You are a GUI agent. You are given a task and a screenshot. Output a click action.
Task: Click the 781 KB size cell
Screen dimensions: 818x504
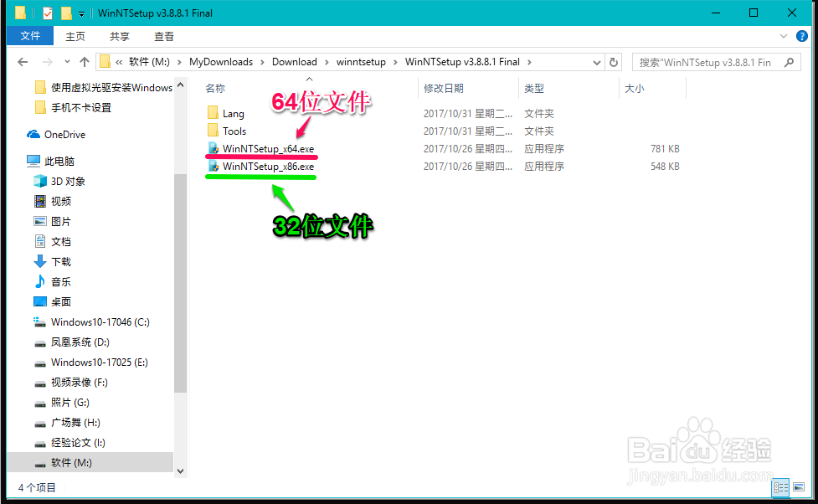[x=665, y=149]
